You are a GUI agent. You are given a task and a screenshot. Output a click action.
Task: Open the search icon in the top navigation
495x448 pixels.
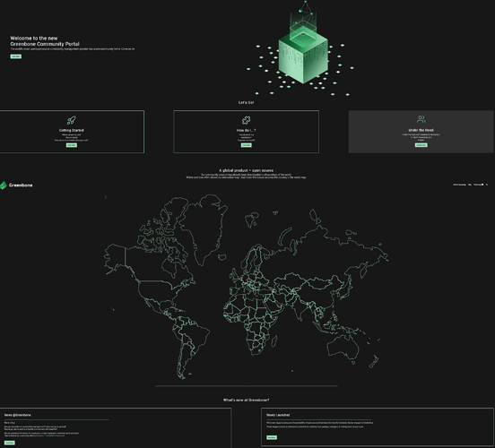[487, 185]
